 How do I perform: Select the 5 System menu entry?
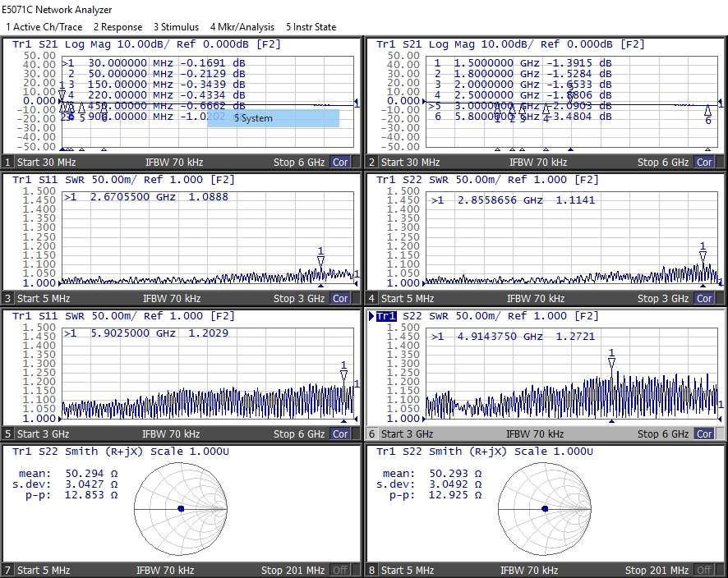click(273, 118)
